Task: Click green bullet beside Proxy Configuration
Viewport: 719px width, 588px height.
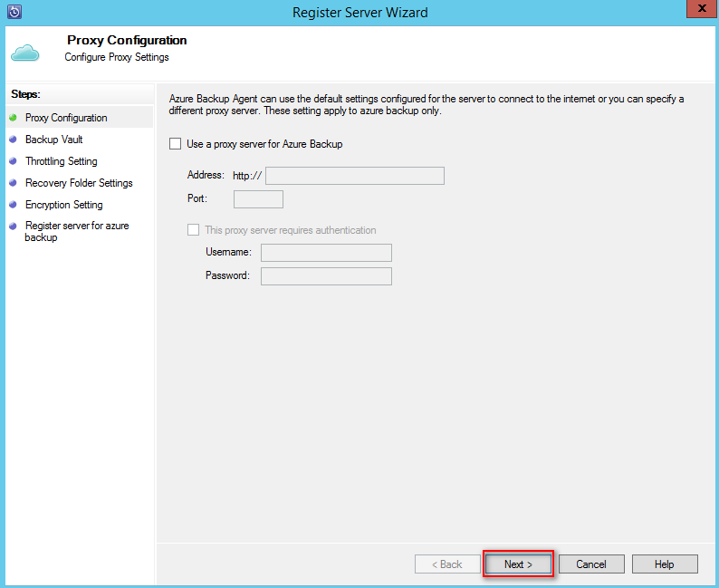Action: click(x=13, y=118)
